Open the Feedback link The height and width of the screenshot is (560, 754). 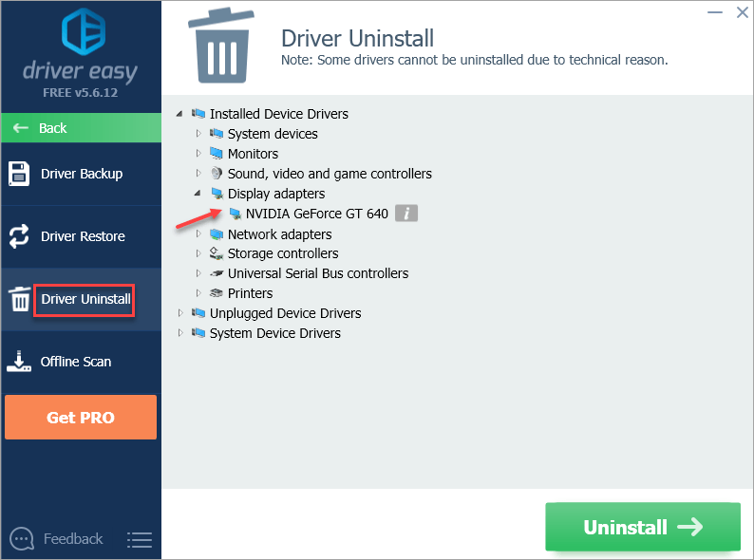pos(73,539)
